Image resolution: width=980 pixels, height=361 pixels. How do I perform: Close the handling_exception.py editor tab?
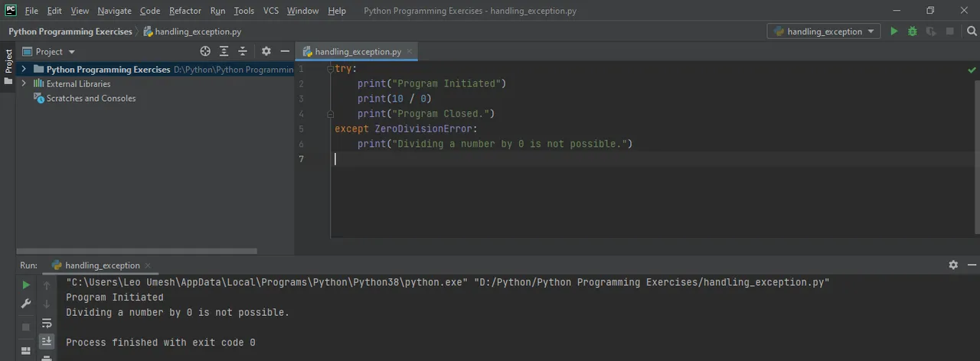[410, 51]
